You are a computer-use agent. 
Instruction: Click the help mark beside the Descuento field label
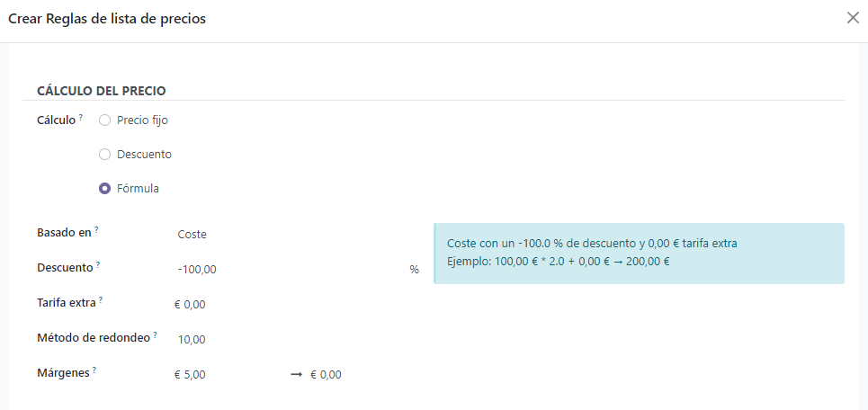(x=98, y=265)
